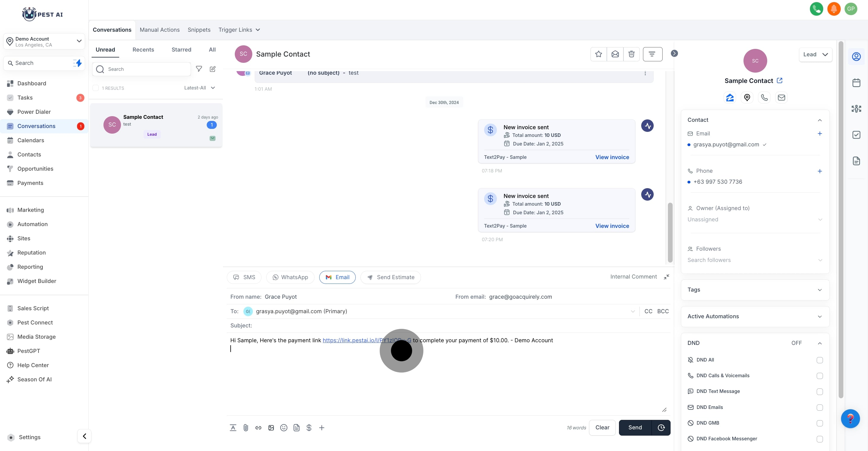Switch to the Starred tab
This screenshot has width=868, height=451.
181,49
